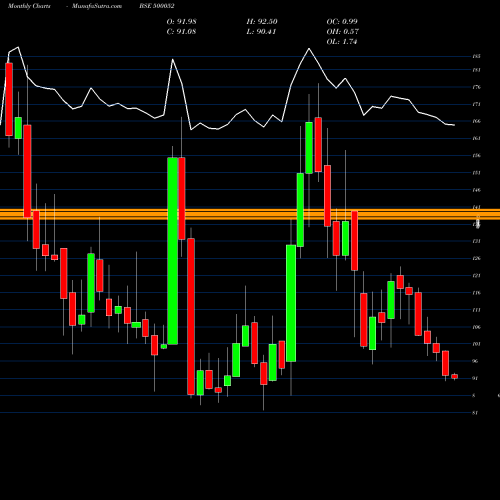The width and height of the screenshot is (500, 500).
Task: Pick the 161 price axis label
Action: click(476, 138)
